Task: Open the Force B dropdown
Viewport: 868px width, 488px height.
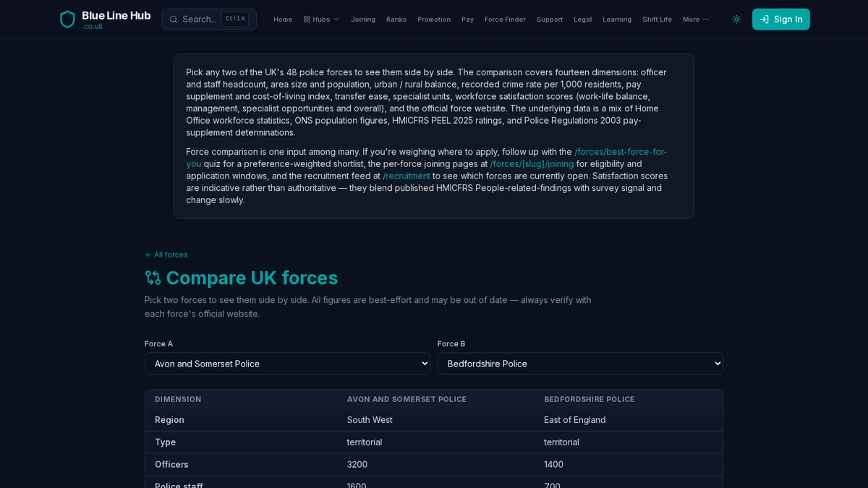Action: coord(580,364)
